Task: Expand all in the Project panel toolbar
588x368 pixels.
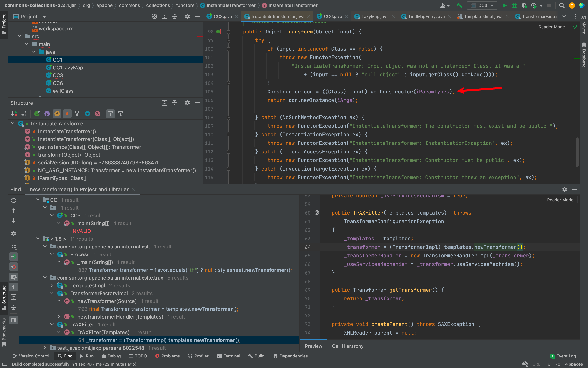Action: [x=164, y=16]
